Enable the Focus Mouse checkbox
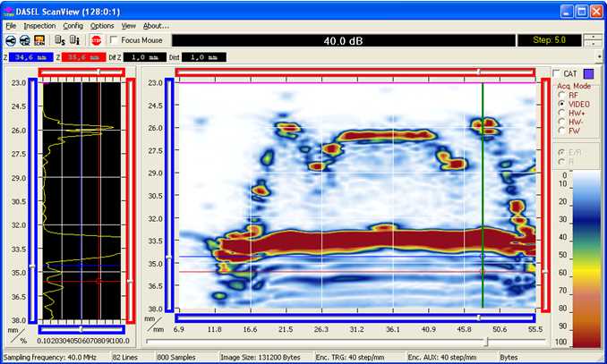Image resolution: width=607 pixels, height=364 pixels. (x=115, y=40)
